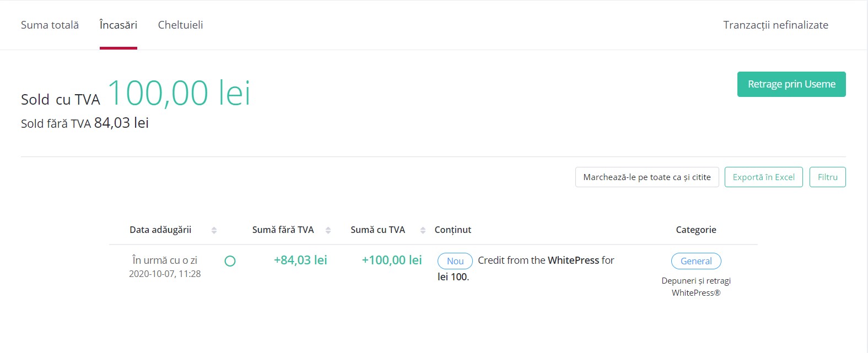Click the Categorie column header
868x353 pixels.
[x=696, y=230]
